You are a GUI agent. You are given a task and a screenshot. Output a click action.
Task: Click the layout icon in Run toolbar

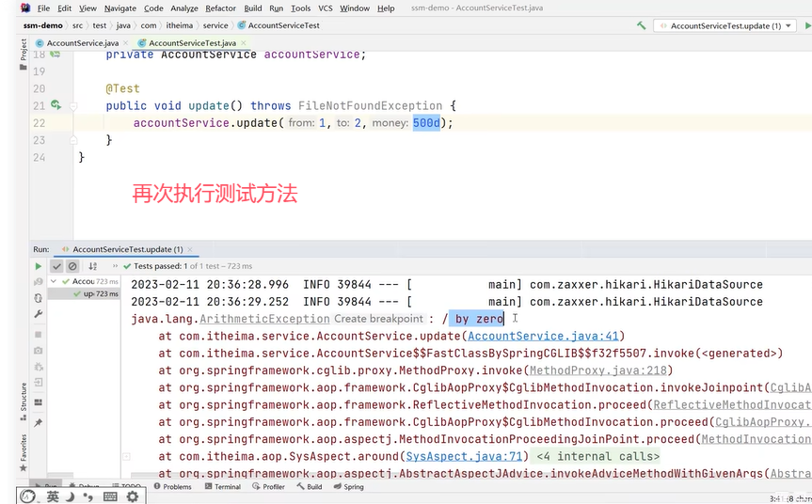coord(39,402)
